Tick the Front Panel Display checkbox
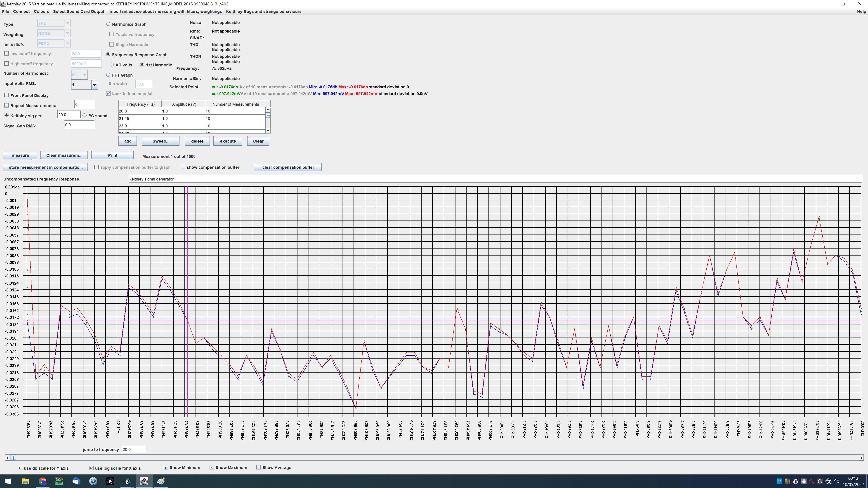The height and width of the screenshot is (488, 868). tap(6, 95)
